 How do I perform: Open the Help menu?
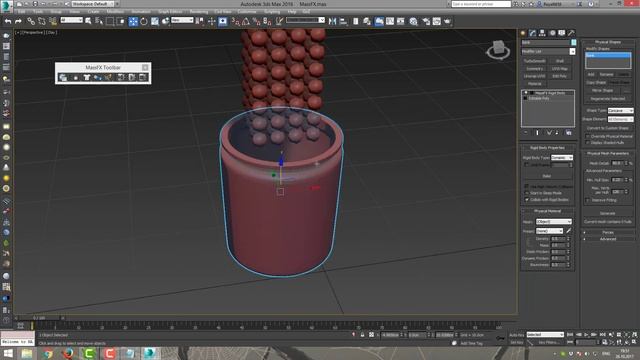(x=292, y=12)
